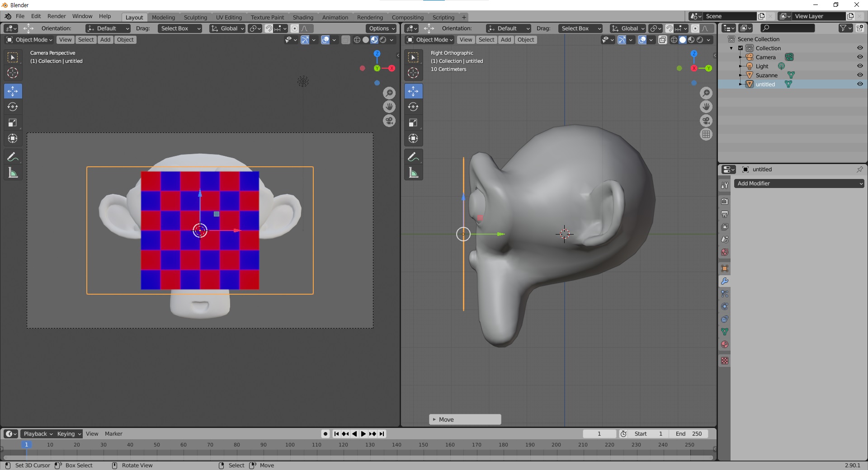Select the Measure tool in left viewport
The height and width of the screenshot is (470, 868).
click(13, 173)
